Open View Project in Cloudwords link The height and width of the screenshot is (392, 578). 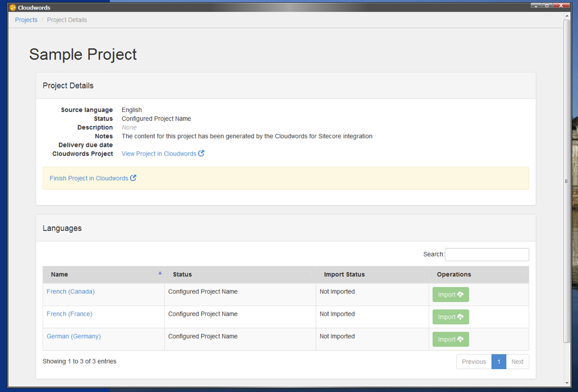click(x=159, y=153)
